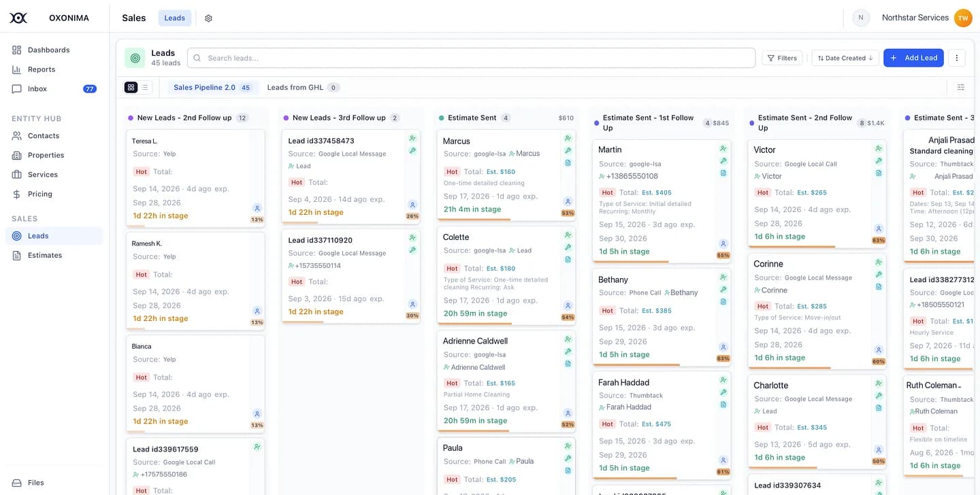Open the Charlotte lead card title
Screen dimensions: 980x495
[771, 386]
